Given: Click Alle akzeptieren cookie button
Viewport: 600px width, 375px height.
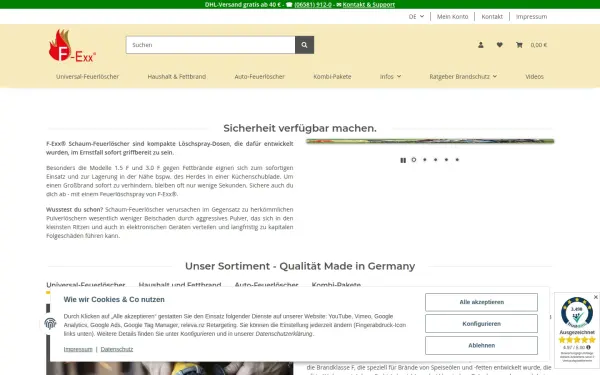Looking at the screenshot, I should coord(481,302).
